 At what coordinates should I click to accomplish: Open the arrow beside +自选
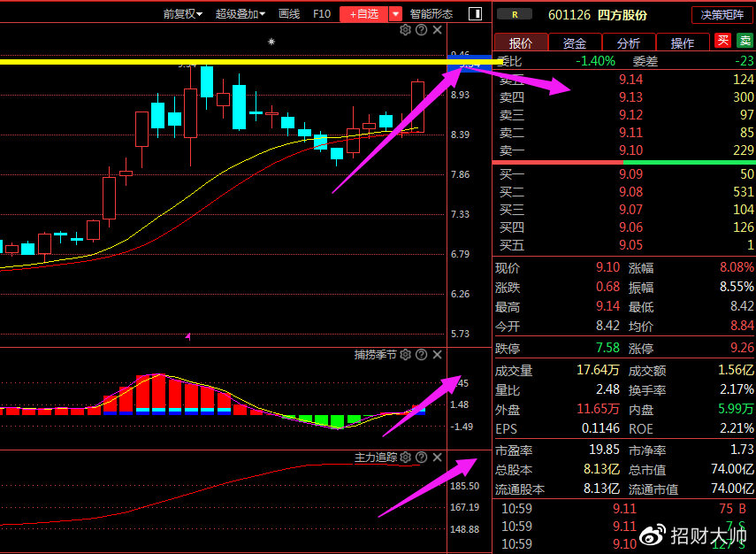point(395,14)
